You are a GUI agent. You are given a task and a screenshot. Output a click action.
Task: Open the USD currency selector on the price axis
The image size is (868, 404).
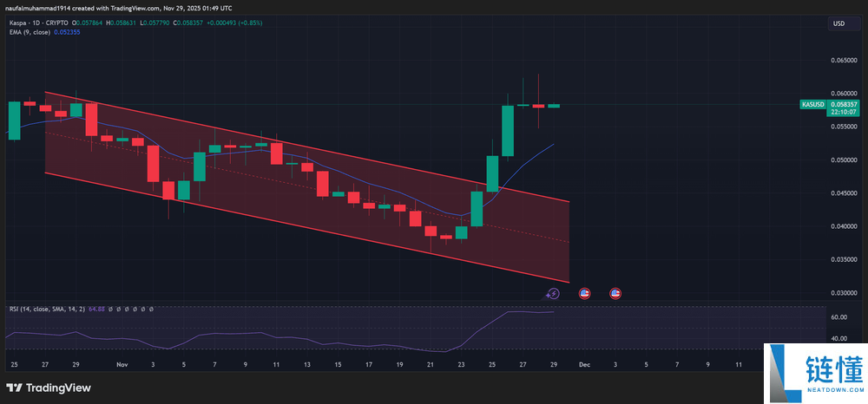[x=838, y=23]
